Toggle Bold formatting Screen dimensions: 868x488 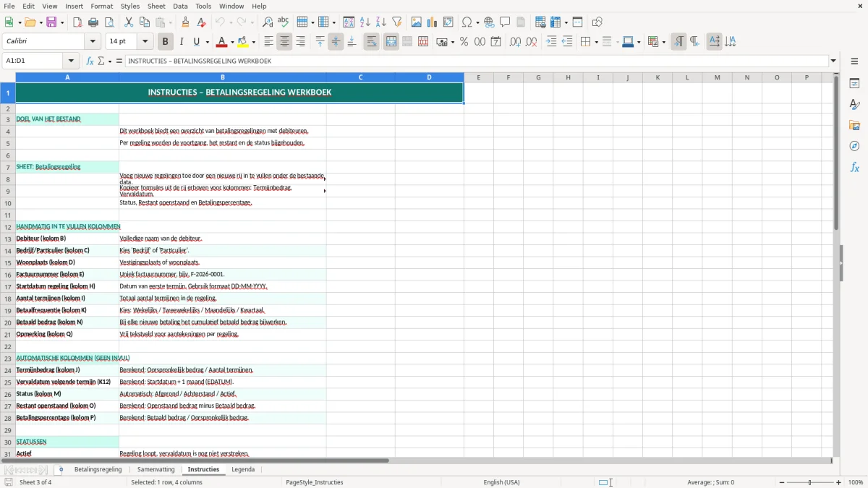coord(165,42)
